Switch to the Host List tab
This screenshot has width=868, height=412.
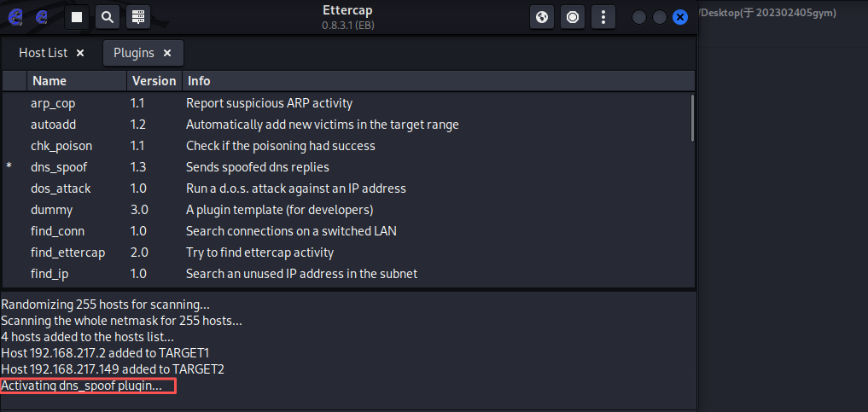tap(43, 53)
